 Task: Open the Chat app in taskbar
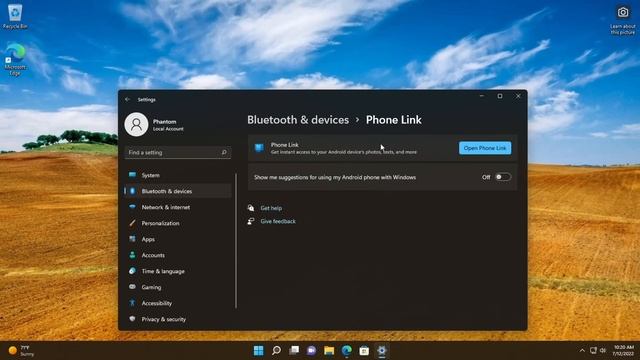tap(311, 350)
